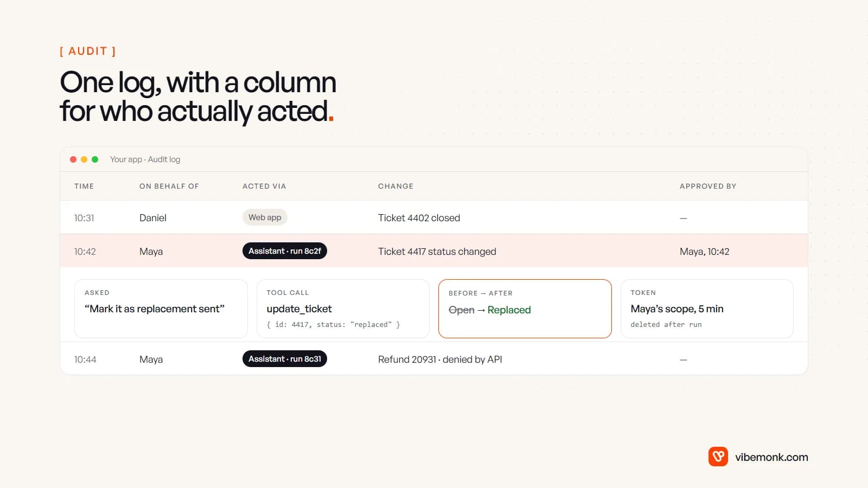This screenshot has width=868, height=488.
Task: Click the quote 'Mark it as replacement sent'
Action: (155, 309)
